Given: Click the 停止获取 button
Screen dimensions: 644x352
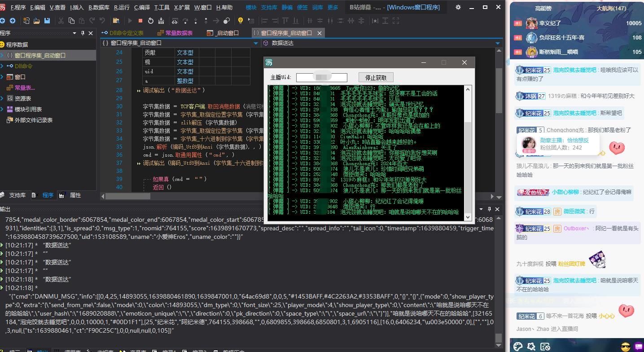Looking at the screenshot, I should [x=376, y=77].
